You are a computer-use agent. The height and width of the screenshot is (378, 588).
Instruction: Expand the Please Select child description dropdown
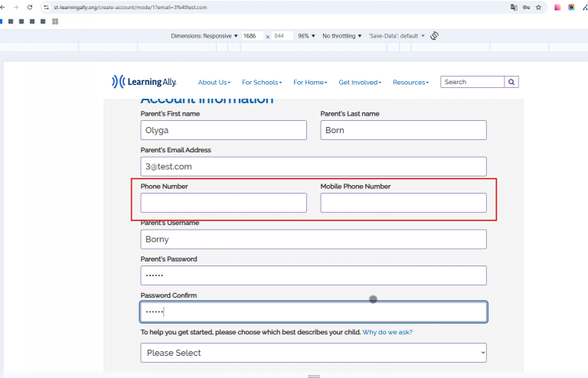pyautogui.click(x=313, y=353)
